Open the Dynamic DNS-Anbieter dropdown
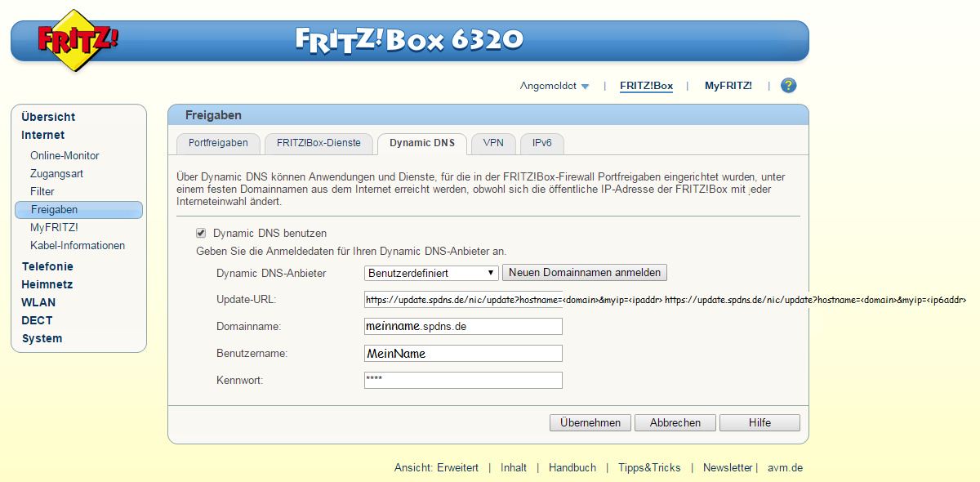The width and height of the screenshot is (980, 482). (x=431, y=273)
